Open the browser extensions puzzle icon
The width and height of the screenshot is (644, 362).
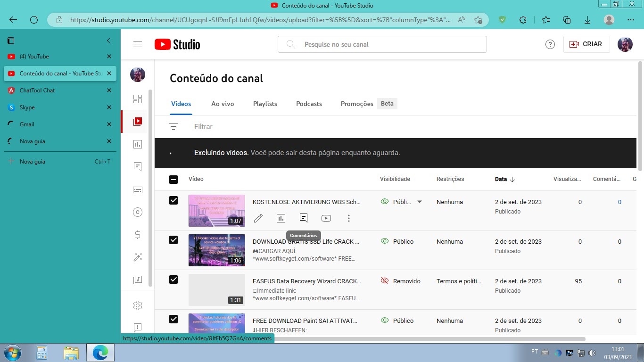tap(523, 20)
